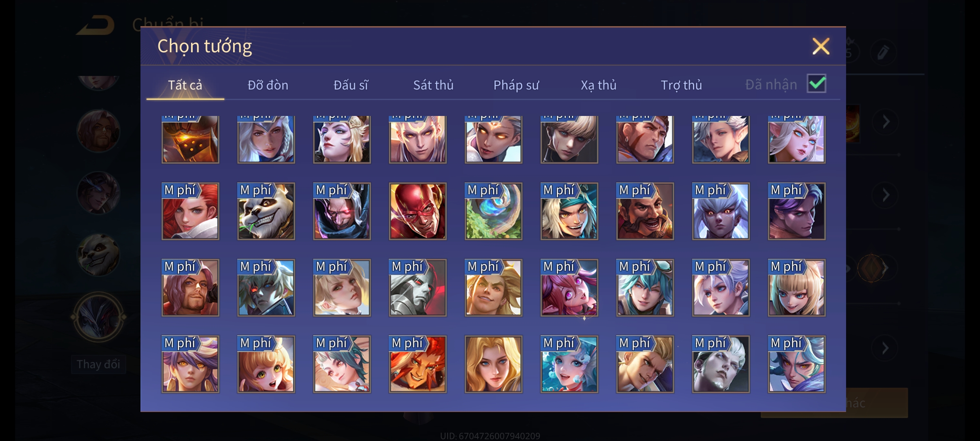Select the blue mermaid girl hero portrait
Screen dimensions: 980x441
[x=569, y=364]
